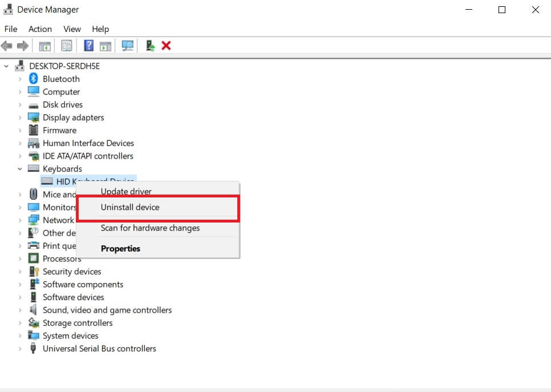Click the Firmware chip icon
The width and height of the screenshot is (551, 392).
34,130
